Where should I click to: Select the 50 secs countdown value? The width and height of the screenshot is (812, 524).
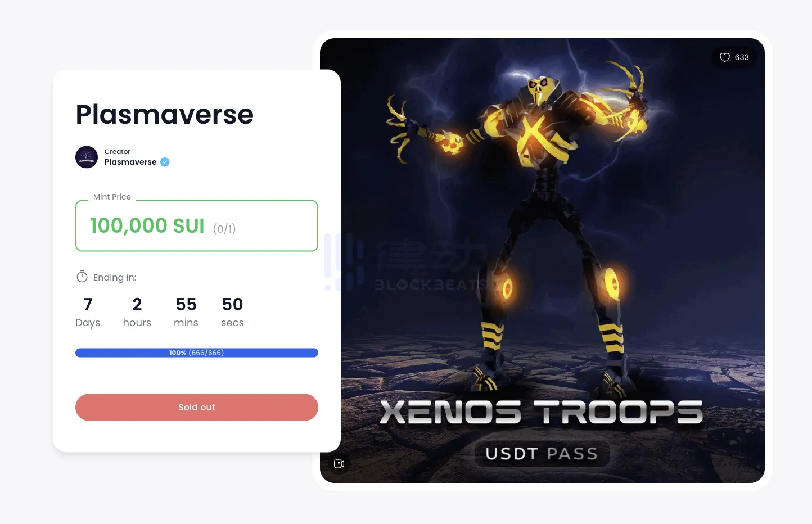pyautogui.click(x=232, y=312)
